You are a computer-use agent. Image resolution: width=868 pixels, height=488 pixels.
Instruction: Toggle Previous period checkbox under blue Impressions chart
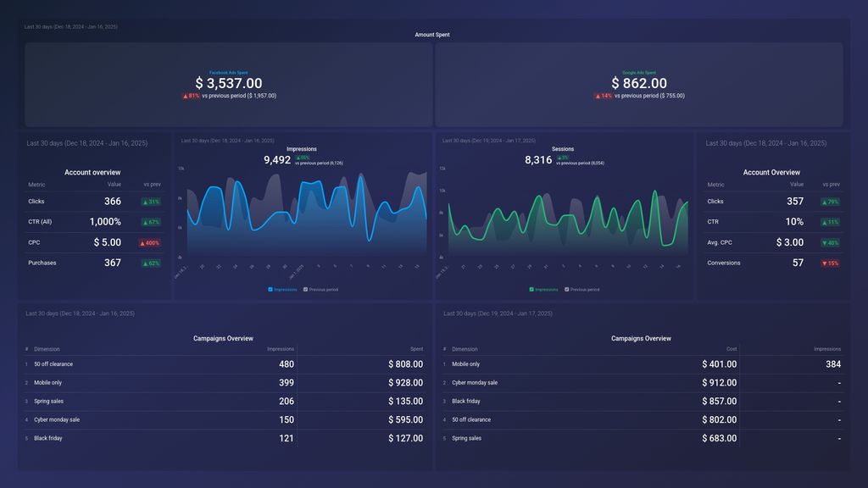tap(305, 290)
